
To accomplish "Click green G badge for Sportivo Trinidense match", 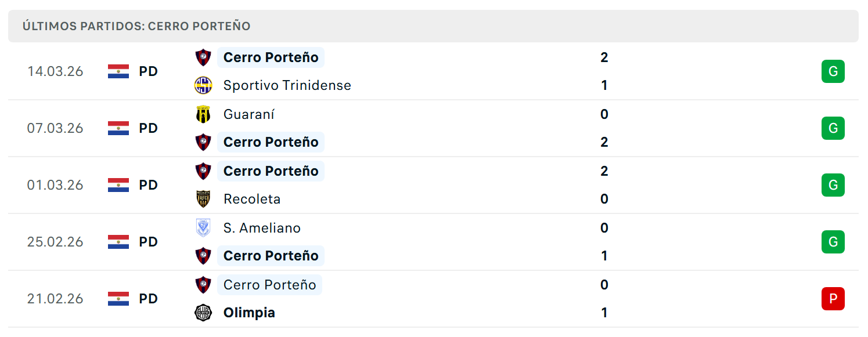I will tap(833, 71).
